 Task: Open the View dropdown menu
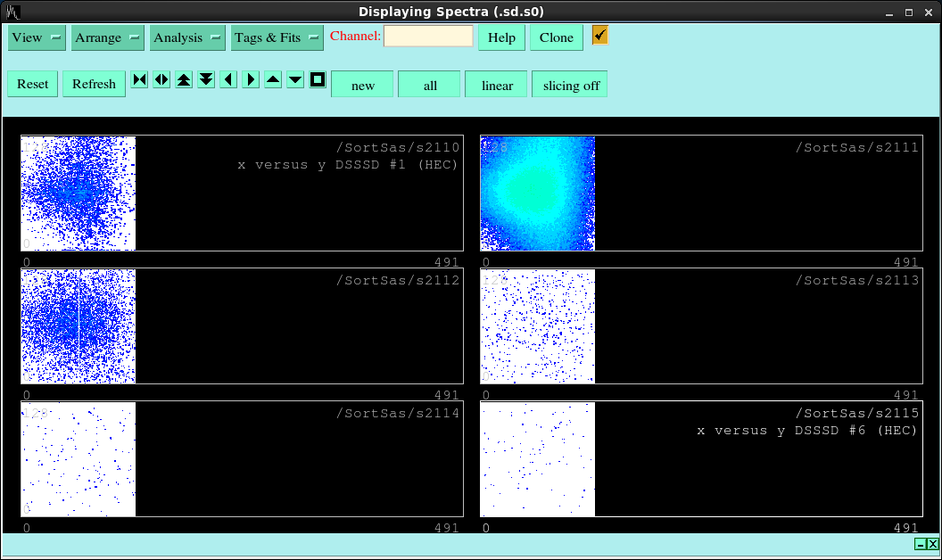coord(37,37)
